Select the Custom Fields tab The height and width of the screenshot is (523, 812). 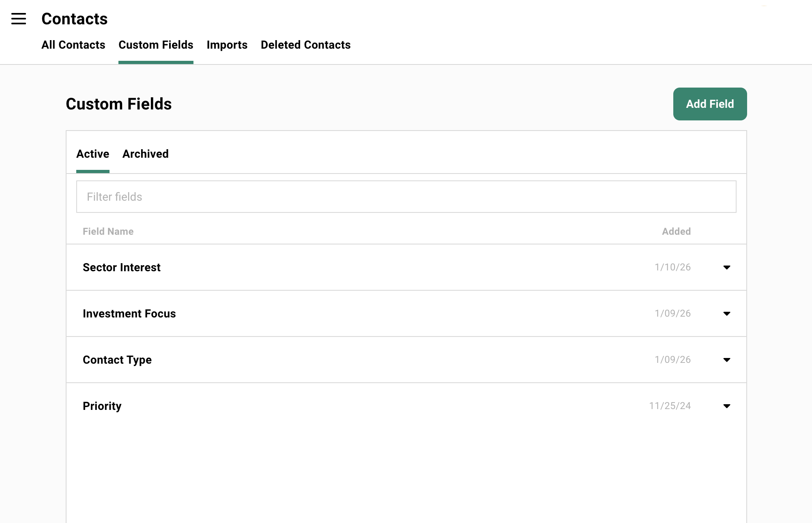tap(156, 45)
